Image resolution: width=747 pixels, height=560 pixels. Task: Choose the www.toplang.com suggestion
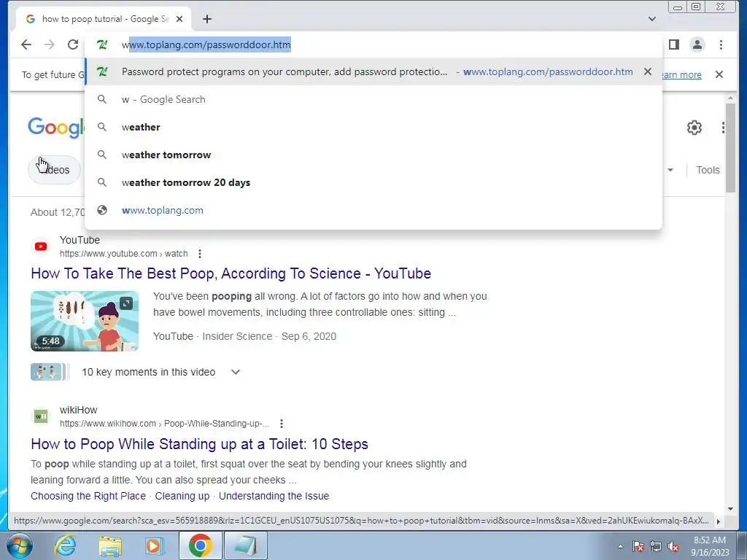click(373, 210)
